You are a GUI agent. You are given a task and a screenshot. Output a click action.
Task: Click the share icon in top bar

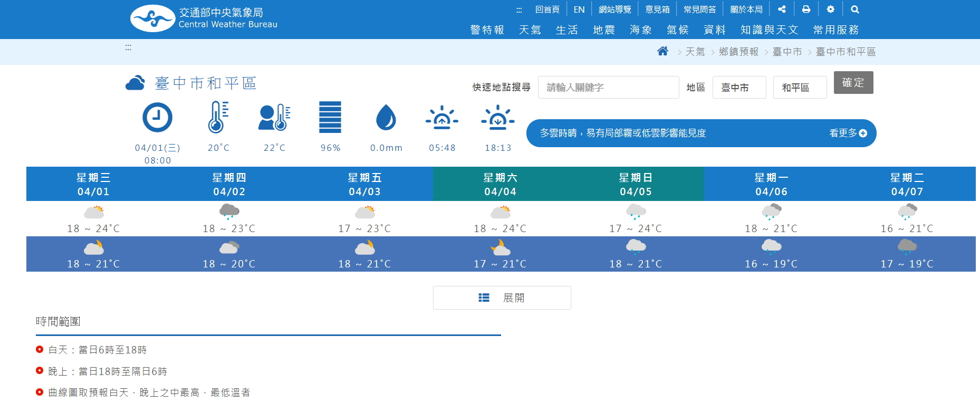782,9
